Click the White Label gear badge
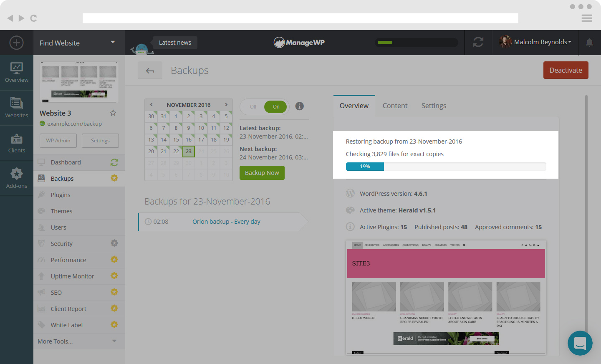 pos(114,325)
